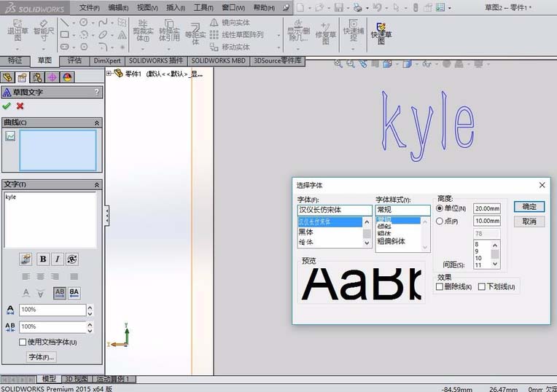Switch to the Evaluate (评估) tab
The height and width of the screenshot is (392, 557).
pos(74,60)
